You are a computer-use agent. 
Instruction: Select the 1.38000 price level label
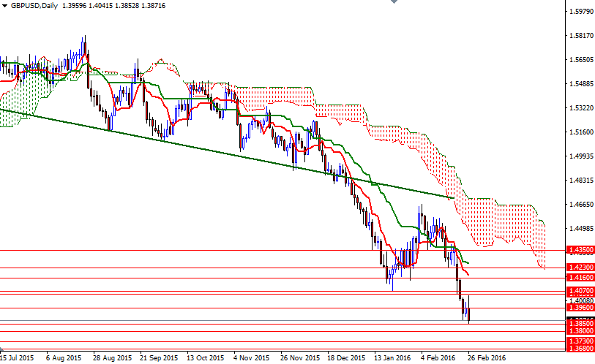580,330
